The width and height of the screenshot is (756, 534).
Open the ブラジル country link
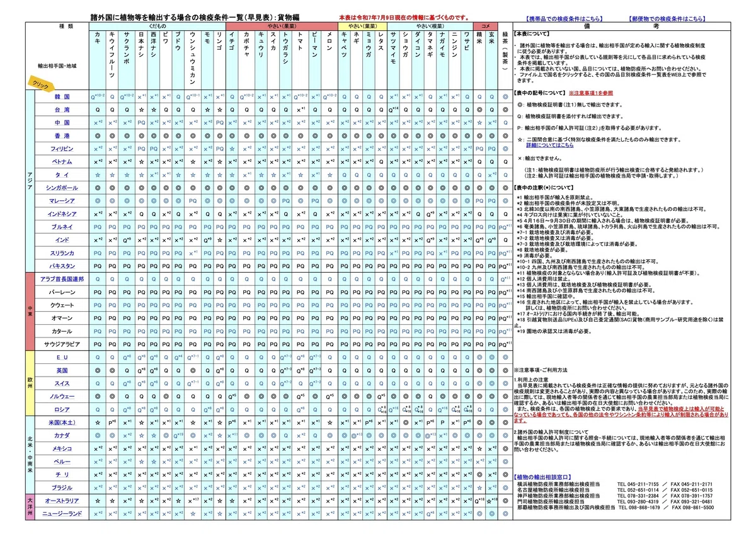tap(62, 487)
